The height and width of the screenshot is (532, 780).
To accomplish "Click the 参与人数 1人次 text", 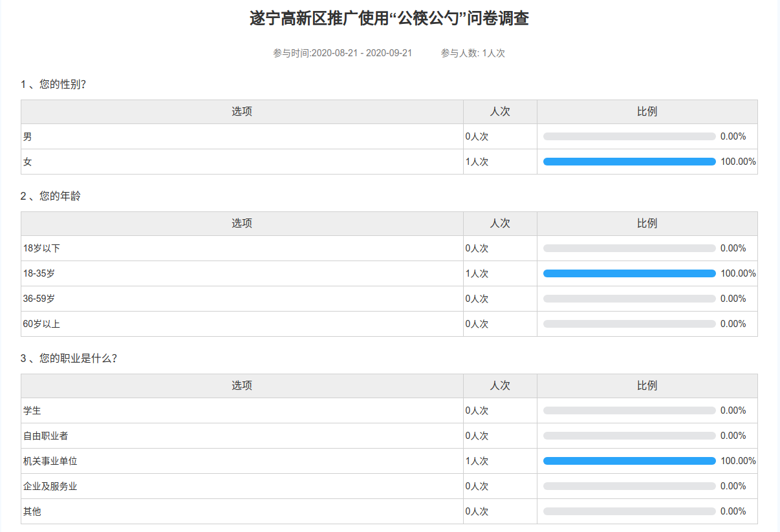I will click(473, 53).
